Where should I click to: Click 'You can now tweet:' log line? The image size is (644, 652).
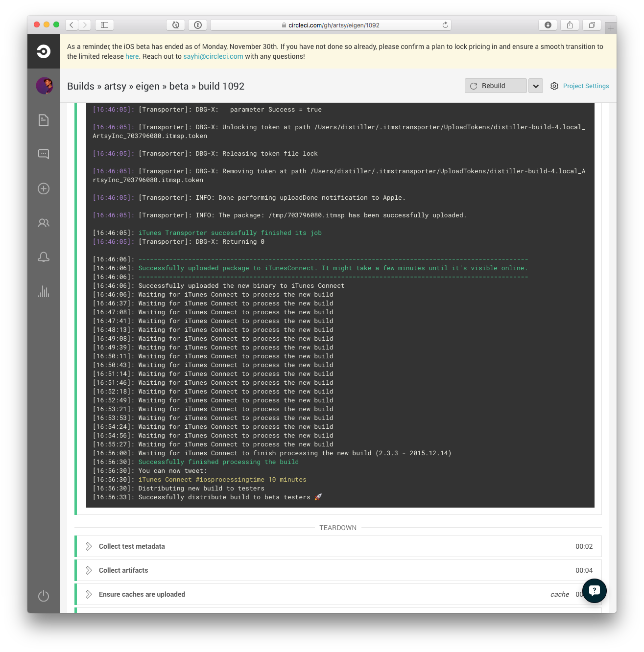[x=173, y=471]
